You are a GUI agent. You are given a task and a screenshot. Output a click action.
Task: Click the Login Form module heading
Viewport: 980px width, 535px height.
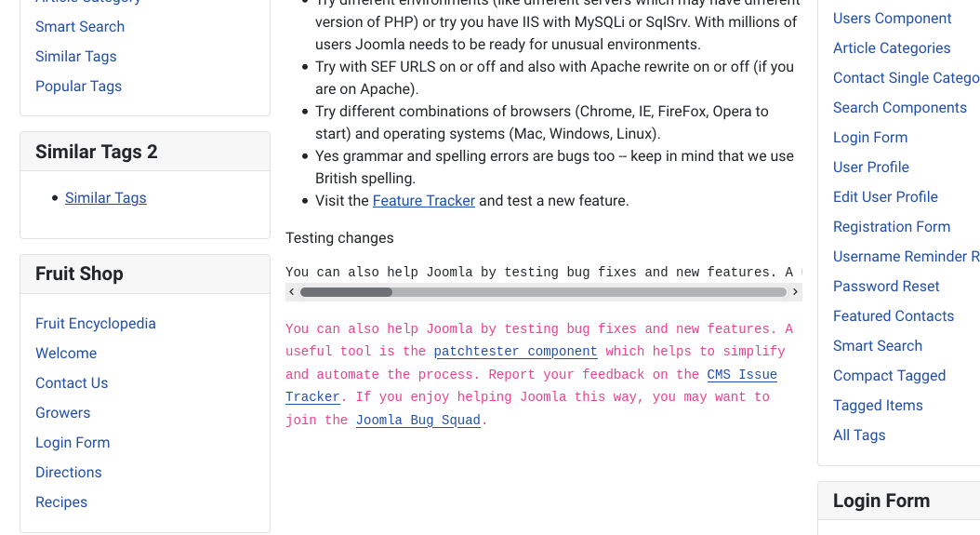coord(881,501)
